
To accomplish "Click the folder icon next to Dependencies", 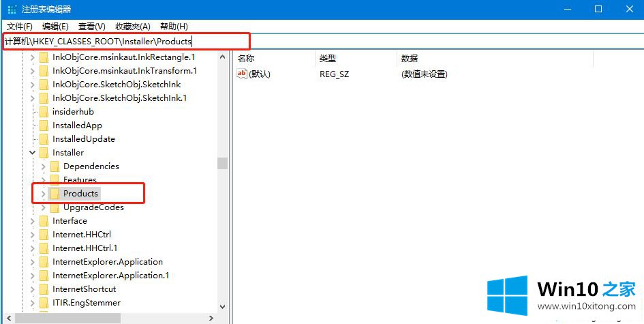I will click(x=55, y=166).
